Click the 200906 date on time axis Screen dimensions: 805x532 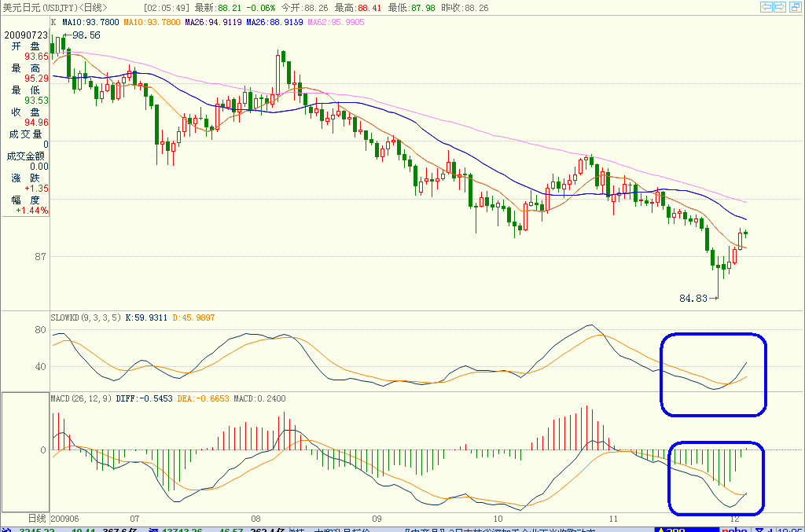click(x=64, y=519)
